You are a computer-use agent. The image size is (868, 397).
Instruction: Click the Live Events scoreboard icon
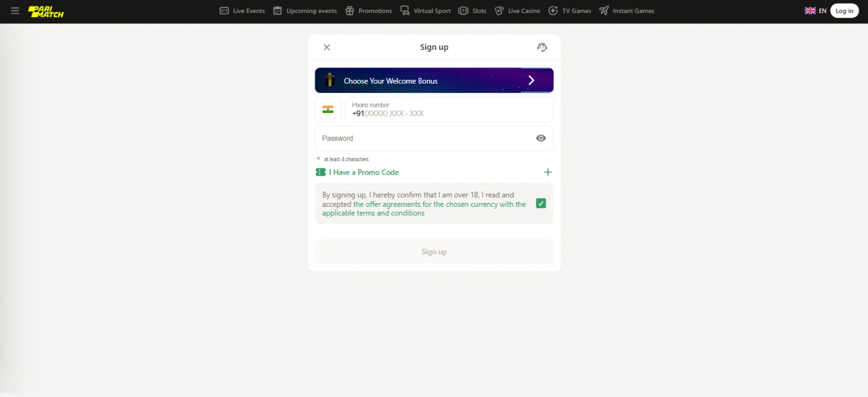pos(224,11)
